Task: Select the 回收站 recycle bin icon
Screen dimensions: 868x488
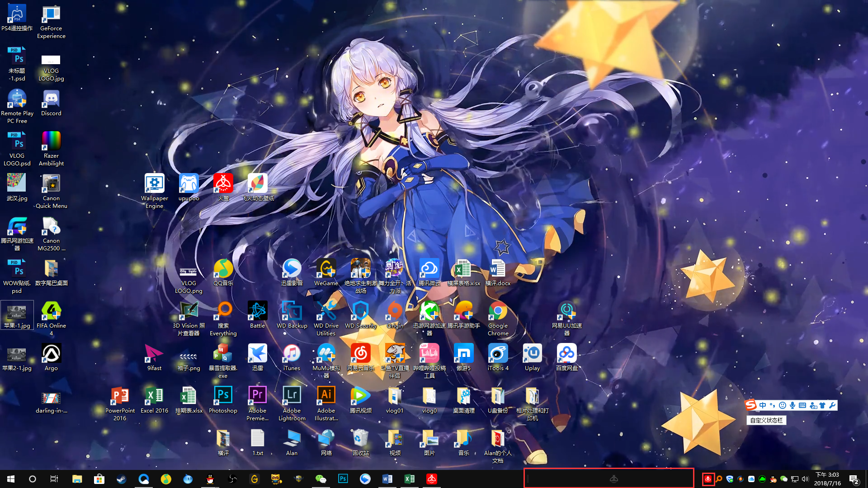Action: point(360,442)
